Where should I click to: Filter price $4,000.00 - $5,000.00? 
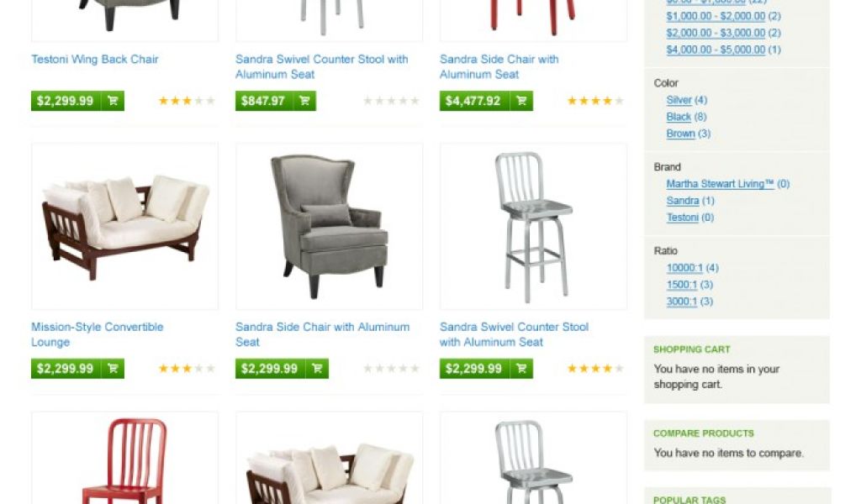click(x=716, y=50)
